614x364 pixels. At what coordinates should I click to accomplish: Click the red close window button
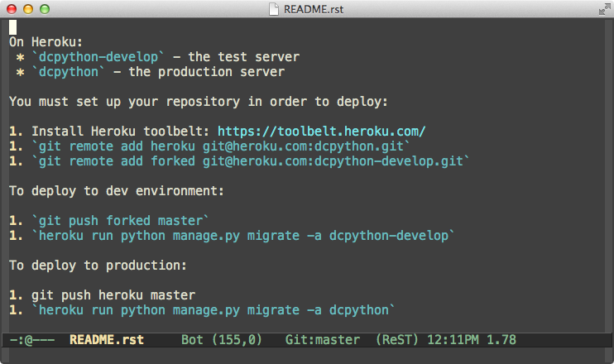[x=12, y=9]
